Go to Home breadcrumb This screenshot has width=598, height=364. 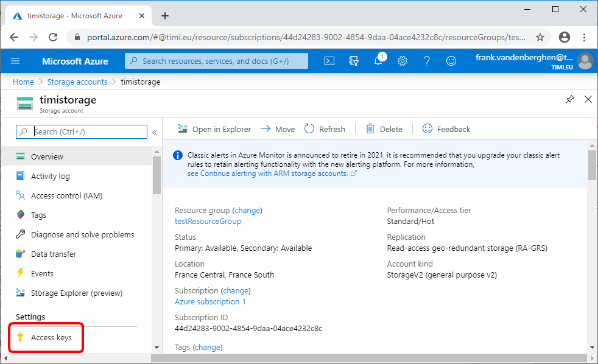pos(23,82)
